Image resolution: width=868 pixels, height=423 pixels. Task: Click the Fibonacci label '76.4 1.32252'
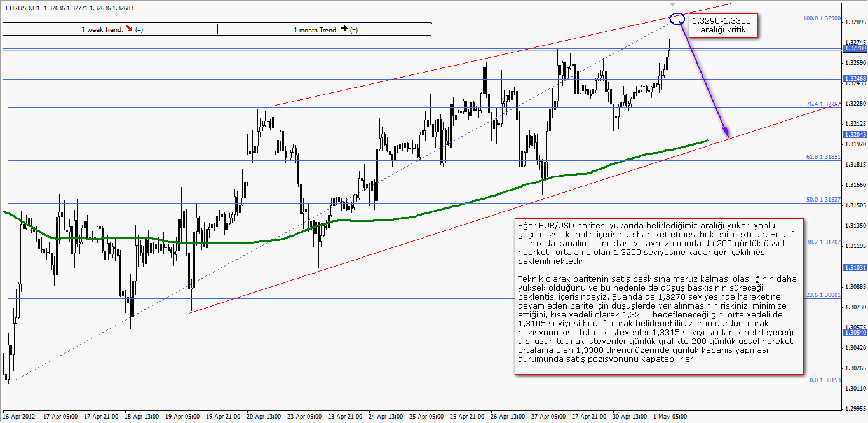[x=824, y=104]
